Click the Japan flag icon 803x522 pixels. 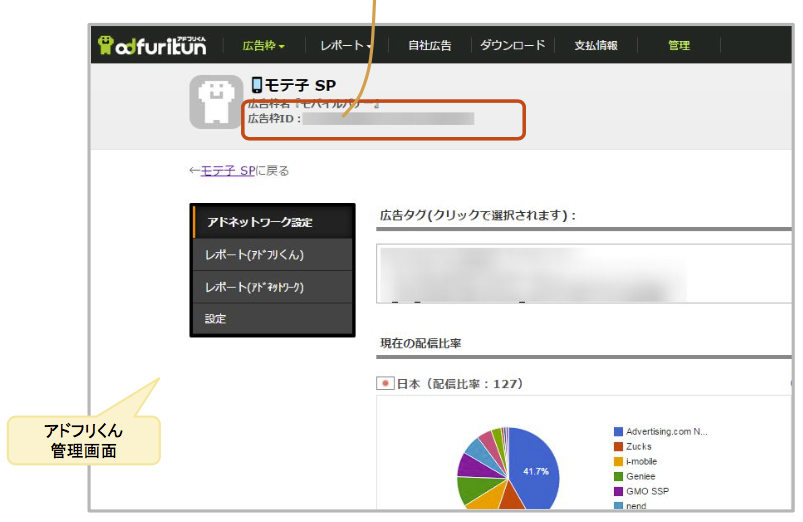pyautogui.click(x=385, y=383)
